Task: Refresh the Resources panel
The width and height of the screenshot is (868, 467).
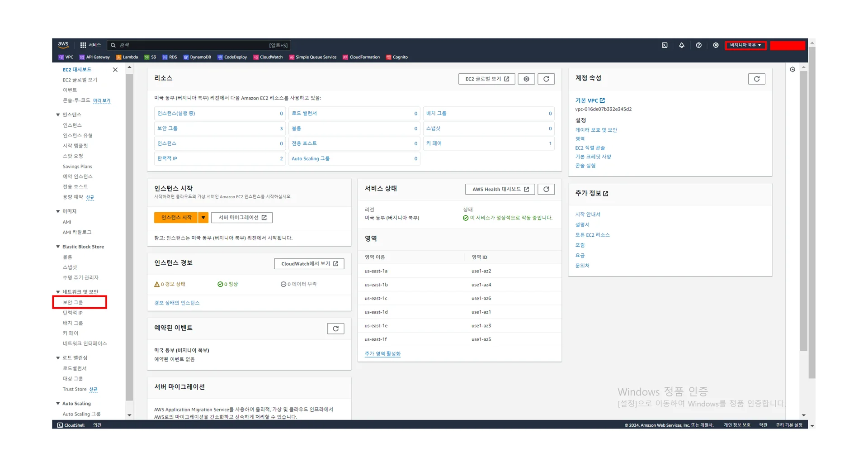Action: click(546, 79)
